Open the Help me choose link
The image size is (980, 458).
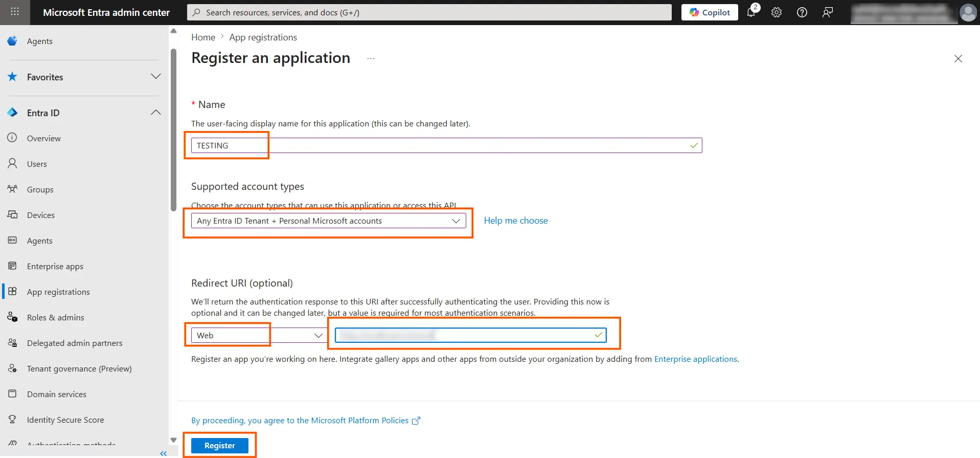pos(516,221)
